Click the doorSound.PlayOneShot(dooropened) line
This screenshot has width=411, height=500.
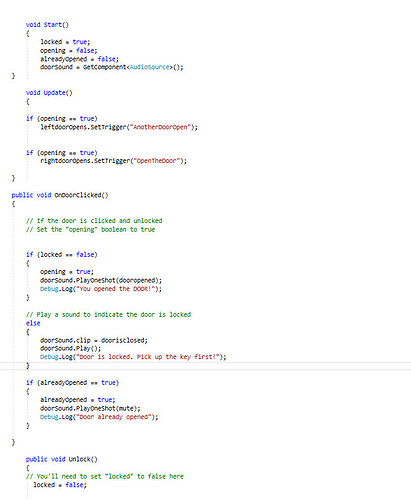point(101,280)
